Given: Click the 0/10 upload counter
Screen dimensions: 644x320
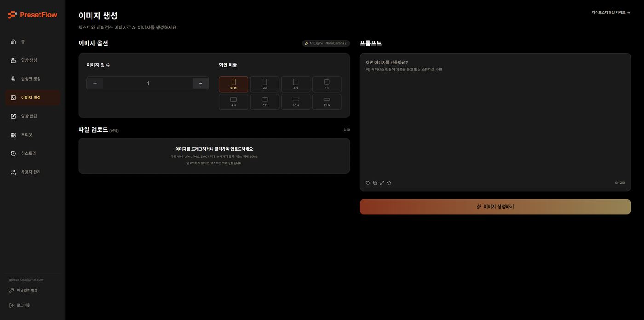Looking at the screenshot, I should point(346,130).
